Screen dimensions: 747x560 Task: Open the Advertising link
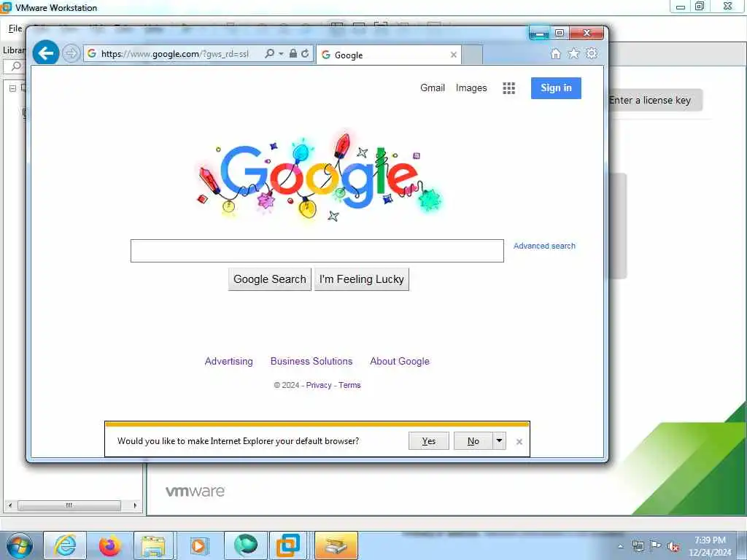228,362
